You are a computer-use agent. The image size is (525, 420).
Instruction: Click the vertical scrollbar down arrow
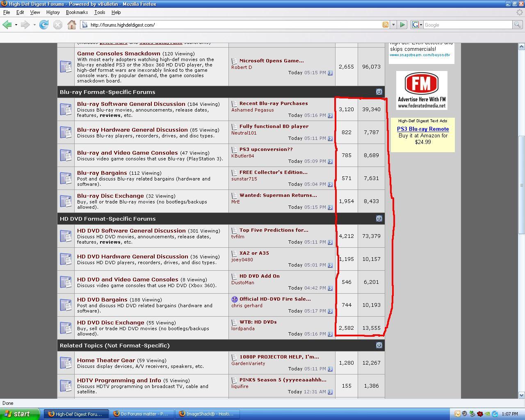[x=522, y=395]
